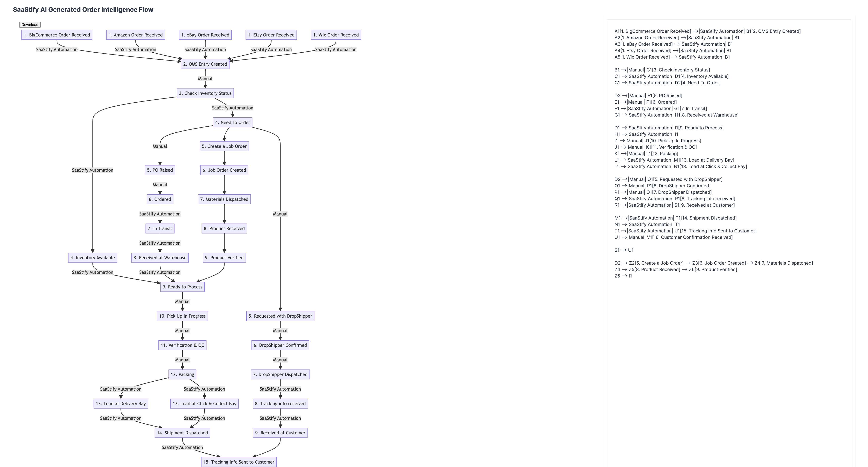Select the BigCommerce Order Received node
868x467 pixels.
[57, 35]
